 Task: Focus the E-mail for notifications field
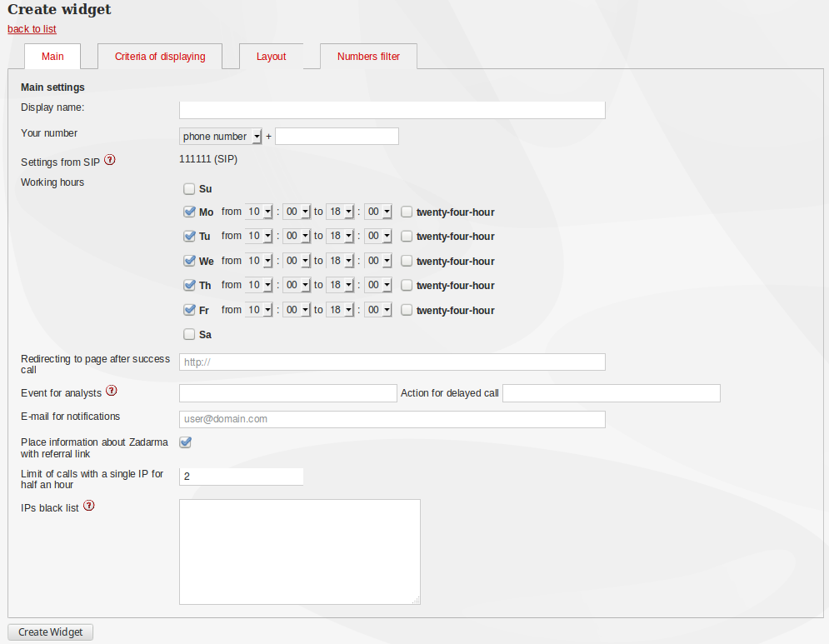pyautogui.click(x=392, y=419)
